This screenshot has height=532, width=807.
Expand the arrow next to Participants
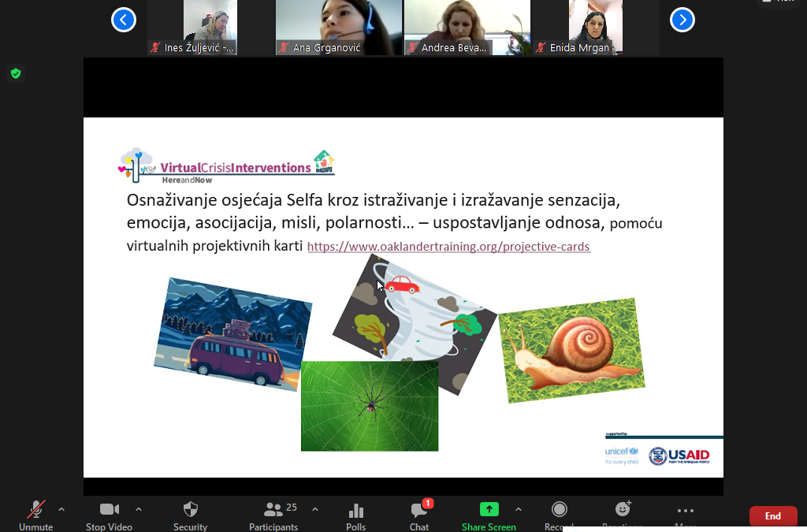click(315, 508)
